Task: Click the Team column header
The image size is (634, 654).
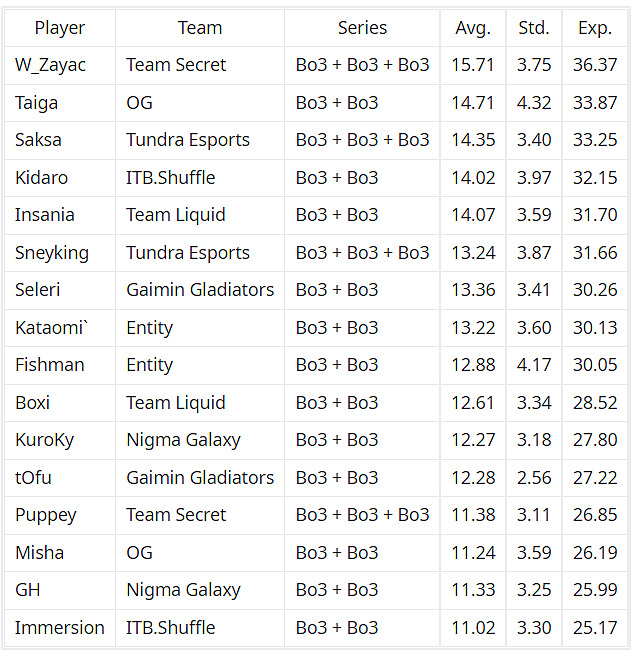Action: (200, 28)
